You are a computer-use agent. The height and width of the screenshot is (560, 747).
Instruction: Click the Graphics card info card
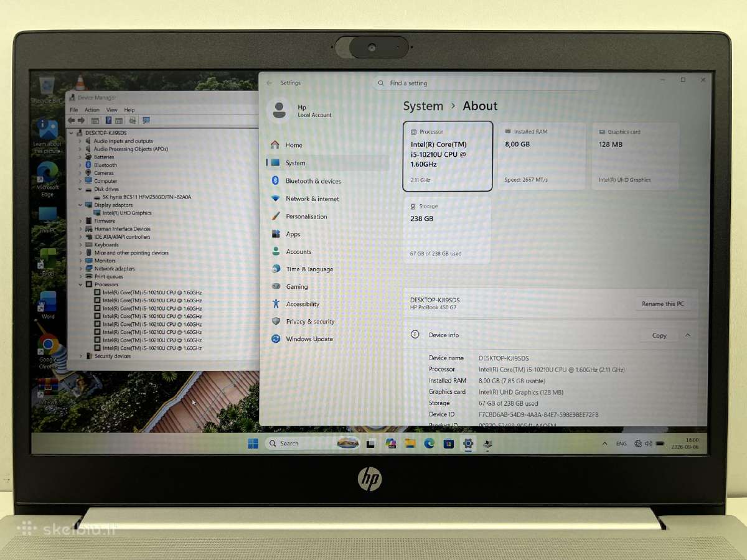pos(635,156)
